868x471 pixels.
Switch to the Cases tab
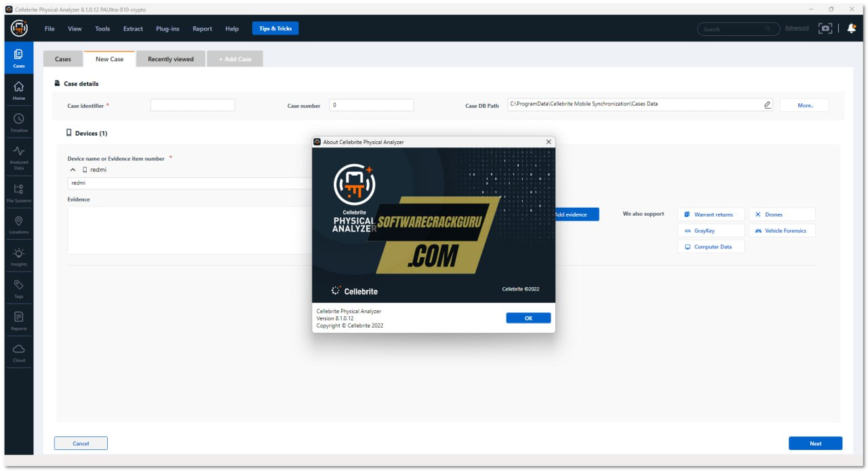click(x=63, y=59)
